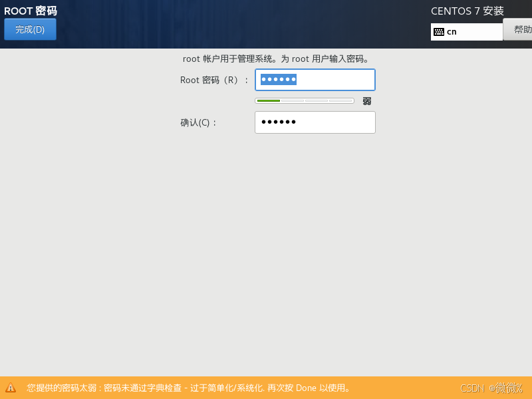532x399 pixels.
Task: Click the 完成(D) Done button
Action: [x=30, y=29]
